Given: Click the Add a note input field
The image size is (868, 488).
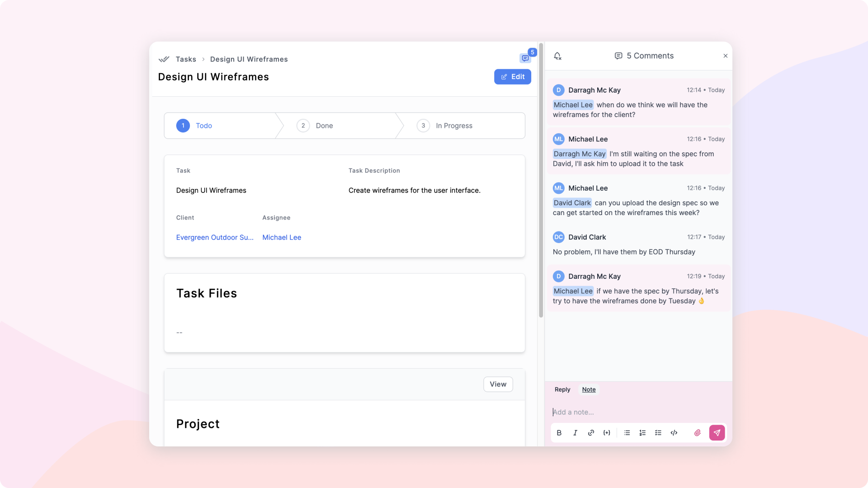Looking at the screenshot, I should (x=633, y=412).
